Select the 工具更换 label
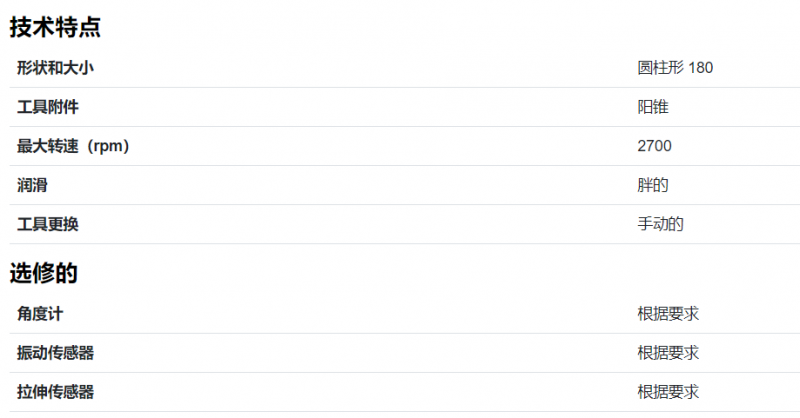This screenshot has height=418, width=800. tap(47, 224)
